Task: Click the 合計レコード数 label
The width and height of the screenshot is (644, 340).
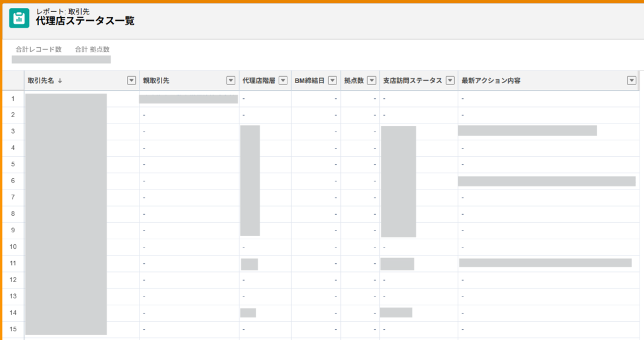Action: pyautogui.click(x=38, y=49)
